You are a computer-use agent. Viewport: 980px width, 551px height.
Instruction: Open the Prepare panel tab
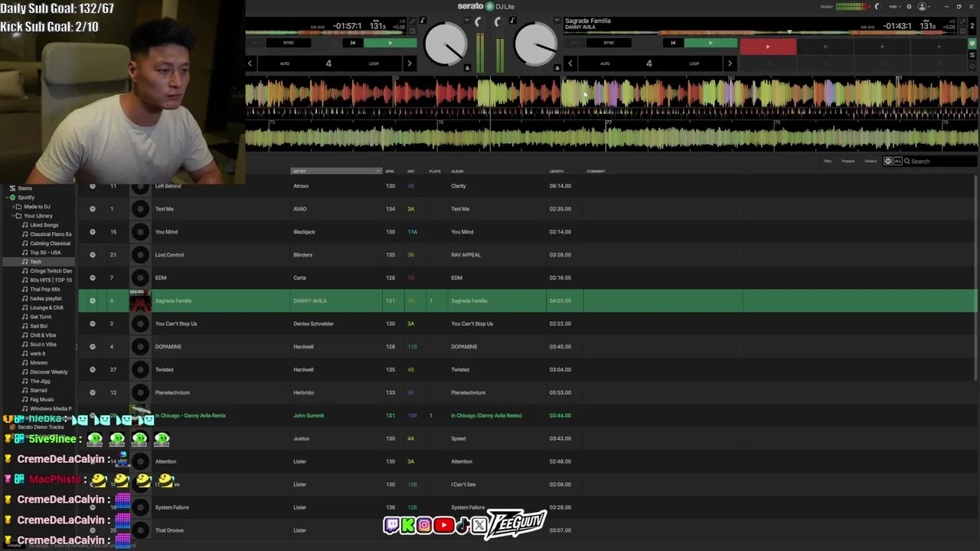[848, 161]
